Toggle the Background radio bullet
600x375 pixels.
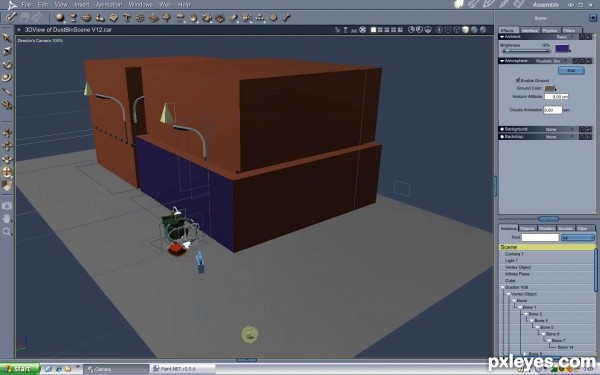502,129
